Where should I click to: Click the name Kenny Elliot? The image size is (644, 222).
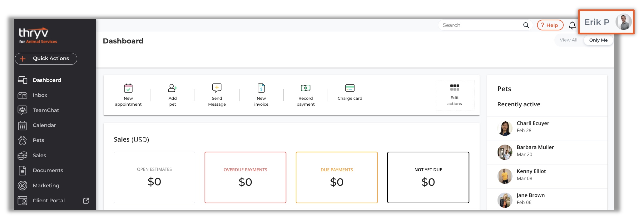(531, 171)
